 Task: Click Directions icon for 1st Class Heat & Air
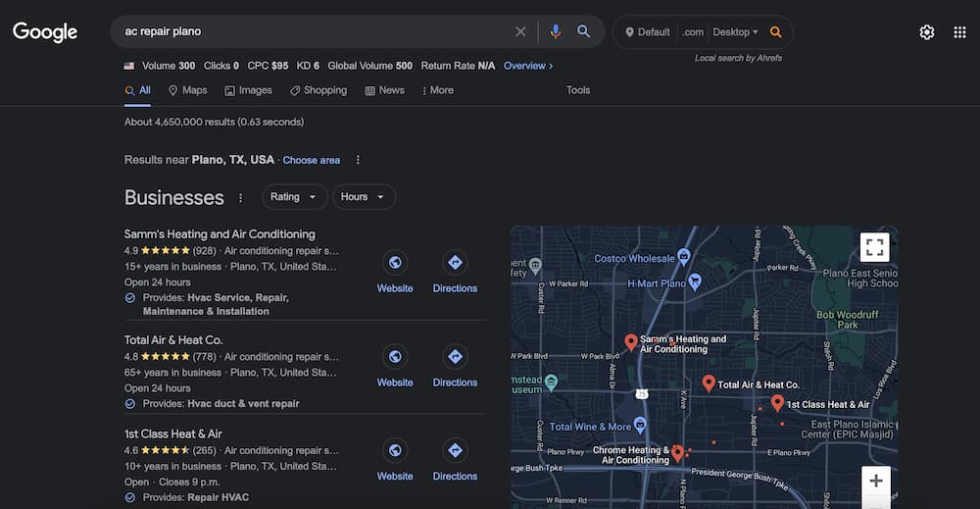tap(455, 450)
